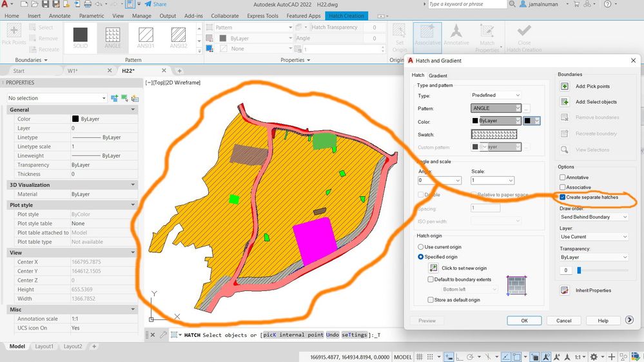Click the keyword search input field

coord(467,4)
